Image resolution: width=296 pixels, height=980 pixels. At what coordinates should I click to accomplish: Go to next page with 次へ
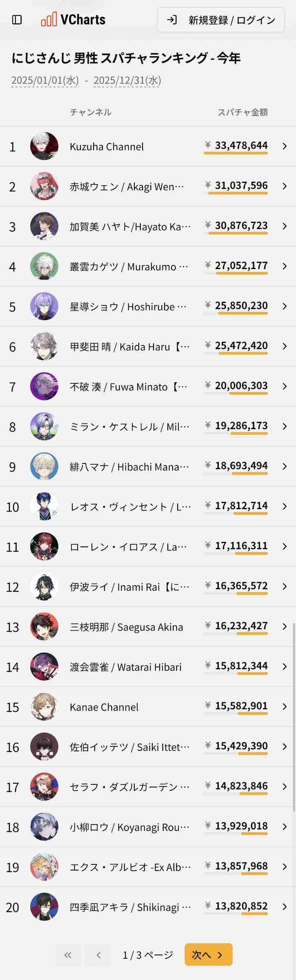point(208,955)
